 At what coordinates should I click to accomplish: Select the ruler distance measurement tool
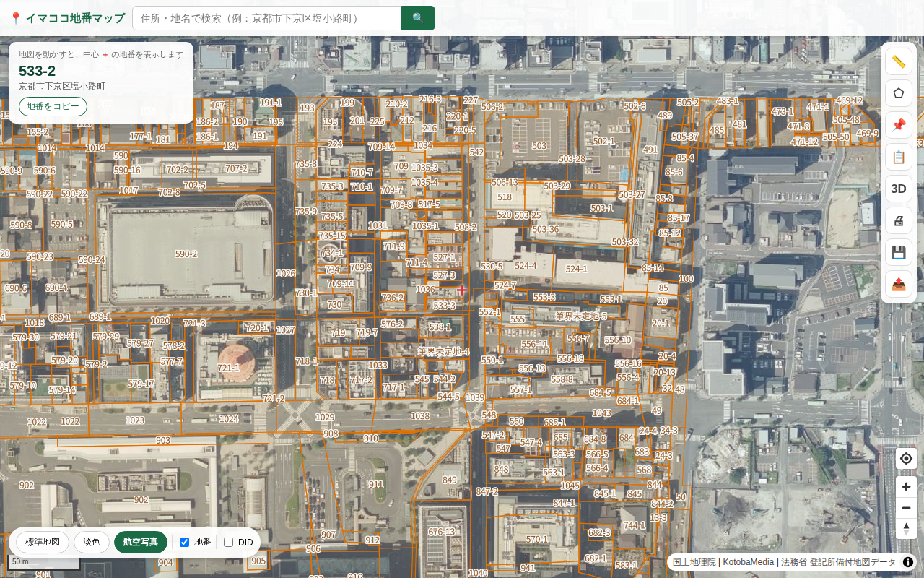pyautogui.click(x=899, y=61)
